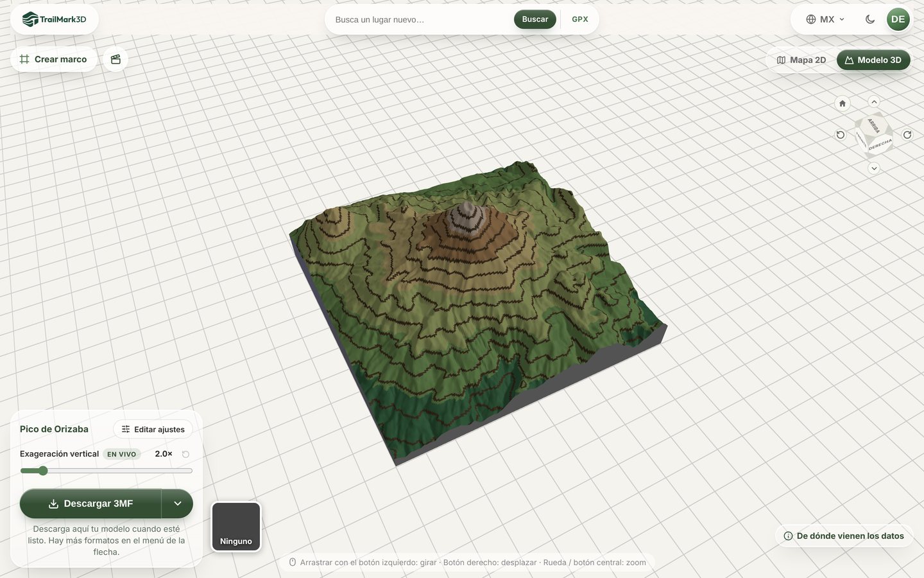Click the 'Pico de Orizaba' title text
Viewport: 924px width, 578px height.
coord(54,429)
